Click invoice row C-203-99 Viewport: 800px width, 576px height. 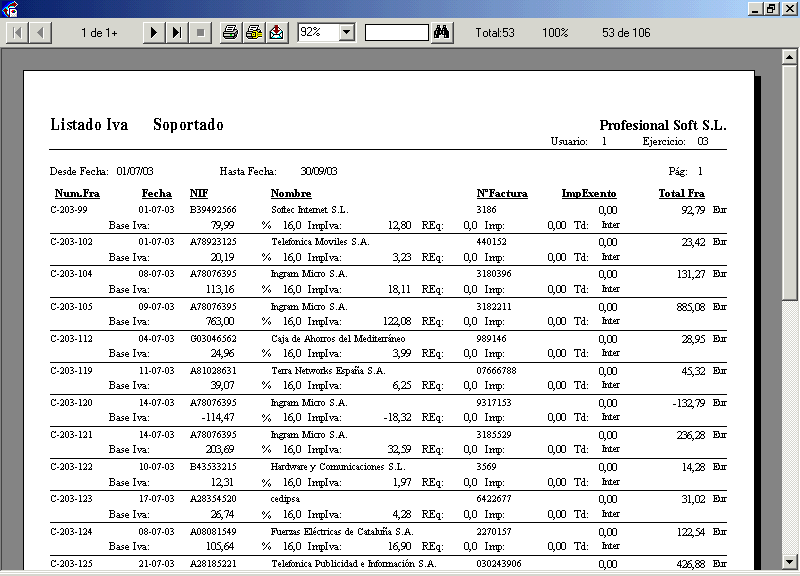pos(69,210)
